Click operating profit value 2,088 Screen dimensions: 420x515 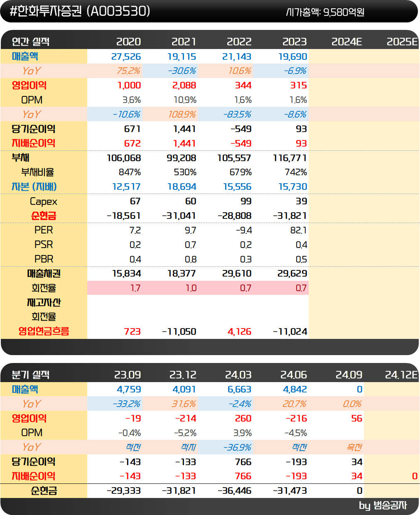[184, 85]
